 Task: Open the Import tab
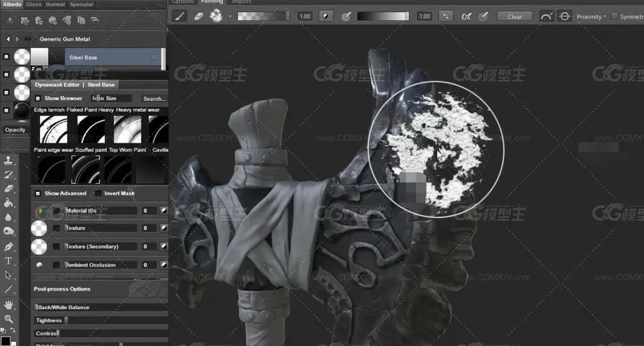pos(241,2)
